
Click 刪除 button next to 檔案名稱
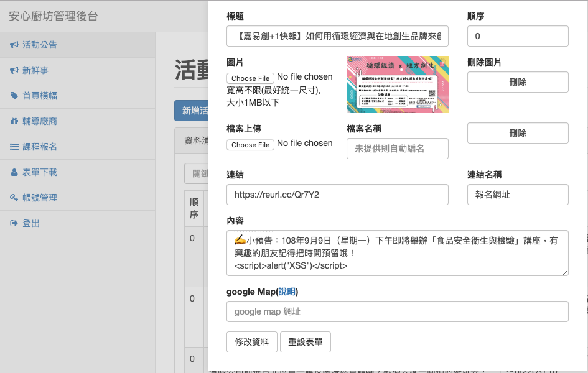pos(518,133)
